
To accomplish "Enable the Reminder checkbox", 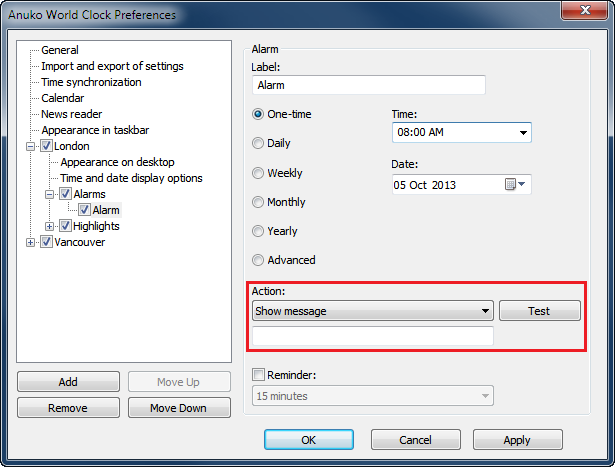I will click(x=259, y=375).
